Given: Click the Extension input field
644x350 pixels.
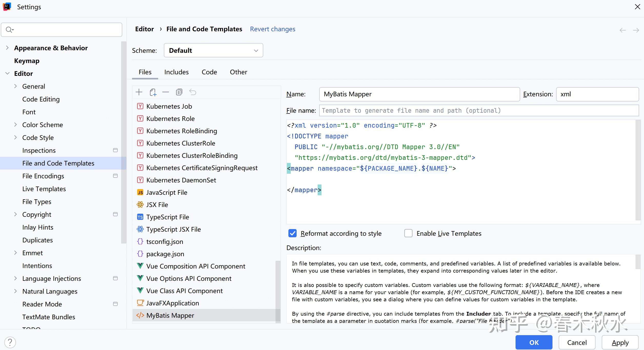Looking at the screenshot, I should click(x=597, y=94).
